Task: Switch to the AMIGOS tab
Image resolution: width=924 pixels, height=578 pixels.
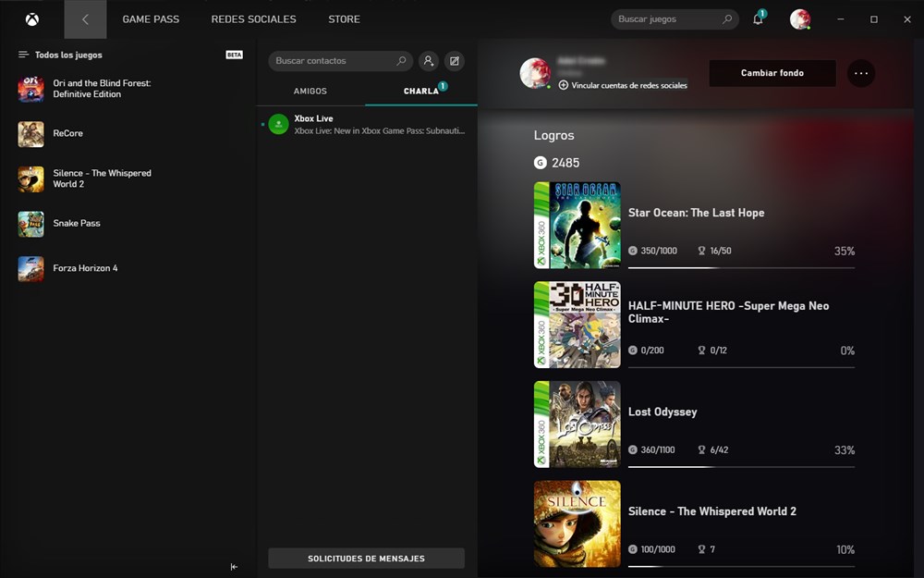Action: [310, 91]
